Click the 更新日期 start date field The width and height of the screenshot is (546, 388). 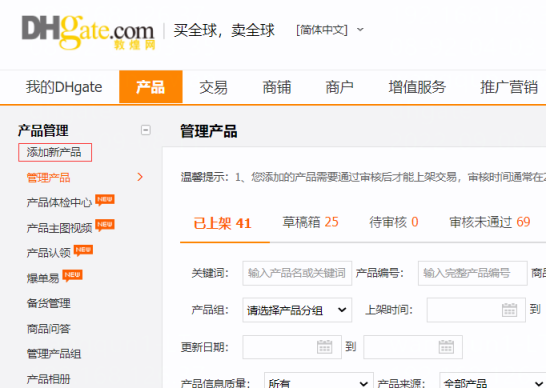tap(292, 347)
